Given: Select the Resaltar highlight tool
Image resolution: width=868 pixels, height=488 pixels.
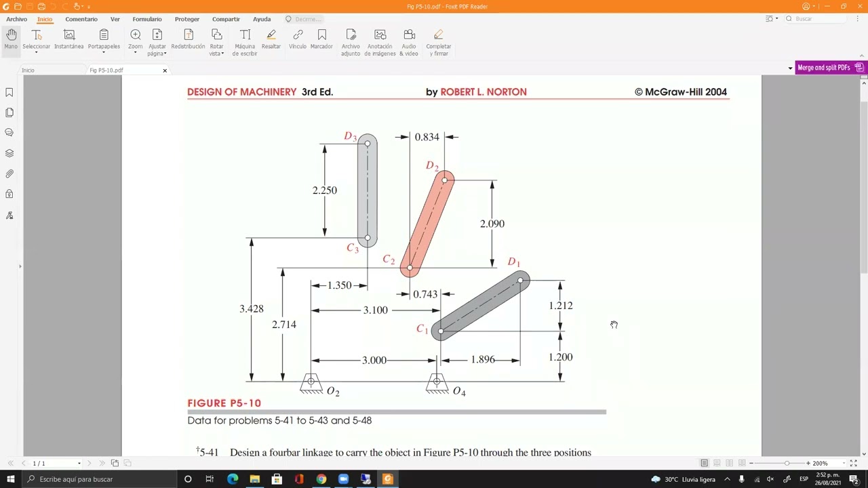Looking at the screenshot, I should [271, 39].
